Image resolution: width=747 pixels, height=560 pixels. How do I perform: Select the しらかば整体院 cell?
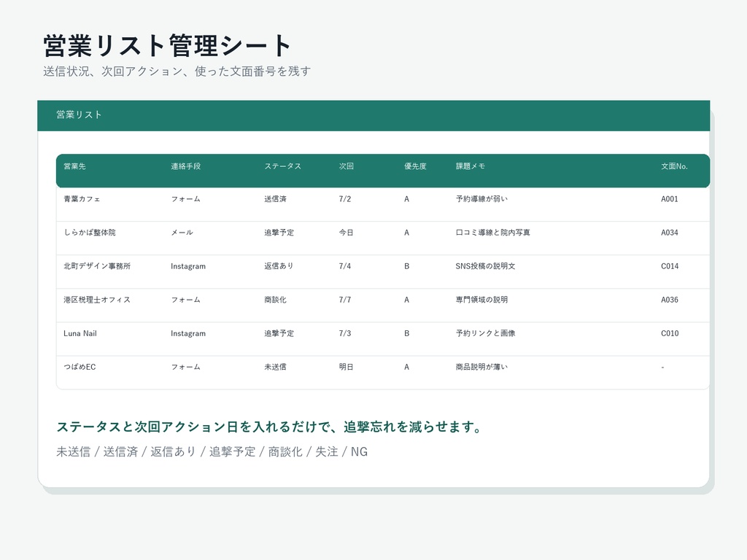click(90, 233)
